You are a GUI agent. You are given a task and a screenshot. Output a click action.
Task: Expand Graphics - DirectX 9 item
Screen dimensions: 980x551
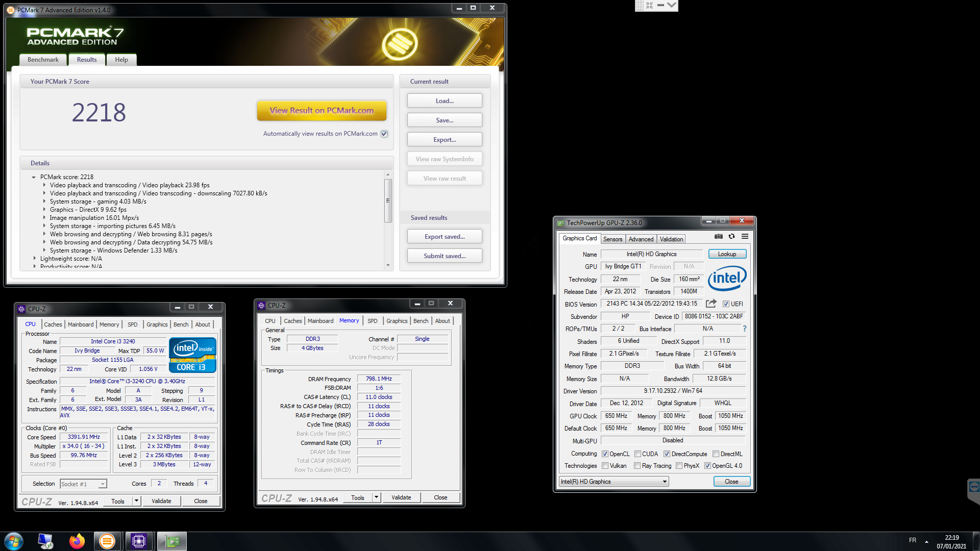[44, 210]
